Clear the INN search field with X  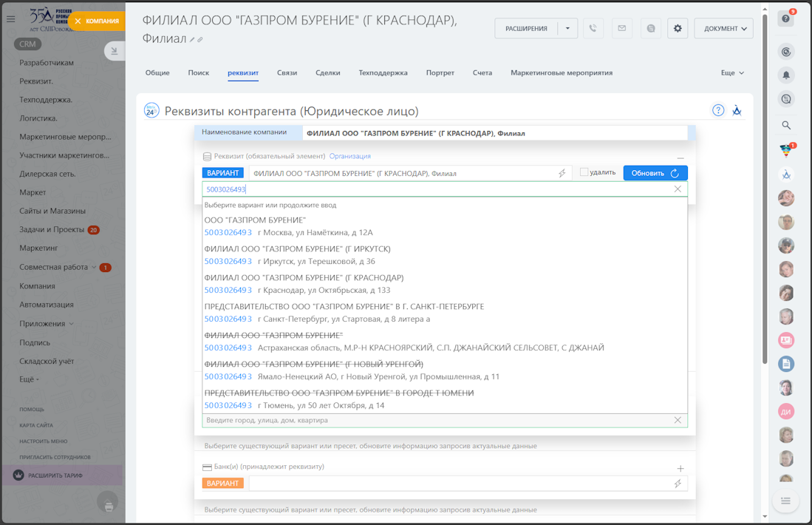point(678,189)
